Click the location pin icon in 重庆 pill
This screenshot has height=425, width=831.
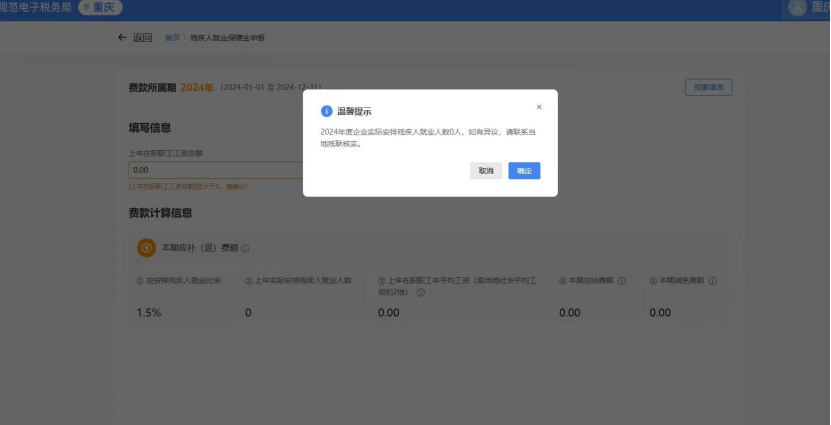tap(87, 8)
